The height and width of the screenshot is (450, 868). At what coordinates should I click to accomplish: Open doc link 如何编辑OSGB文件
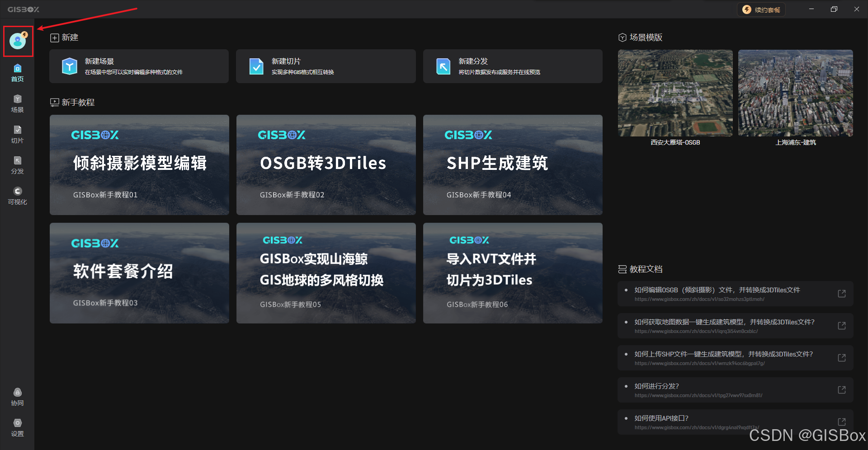coord(736,294)
